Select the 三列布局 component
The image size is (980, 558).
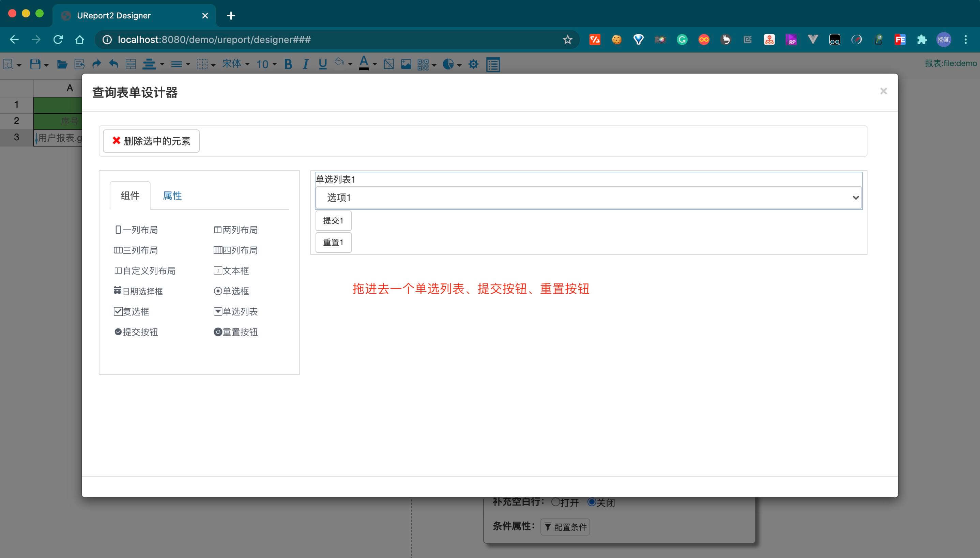coord(136,250)
